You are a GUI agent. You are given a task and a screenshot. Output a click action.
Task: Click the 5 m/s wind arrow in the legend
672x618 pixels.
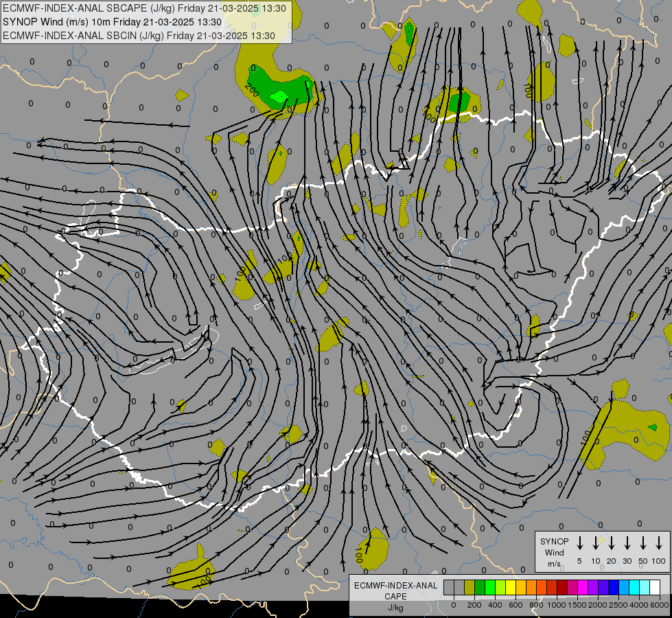tap(579, 542)
